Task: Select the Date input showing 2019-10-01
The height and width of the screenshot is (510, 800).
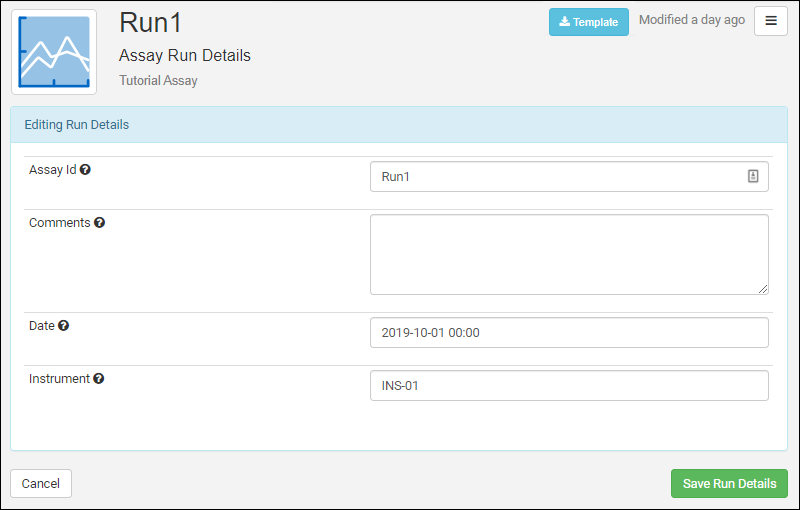Action: [568, 333]
